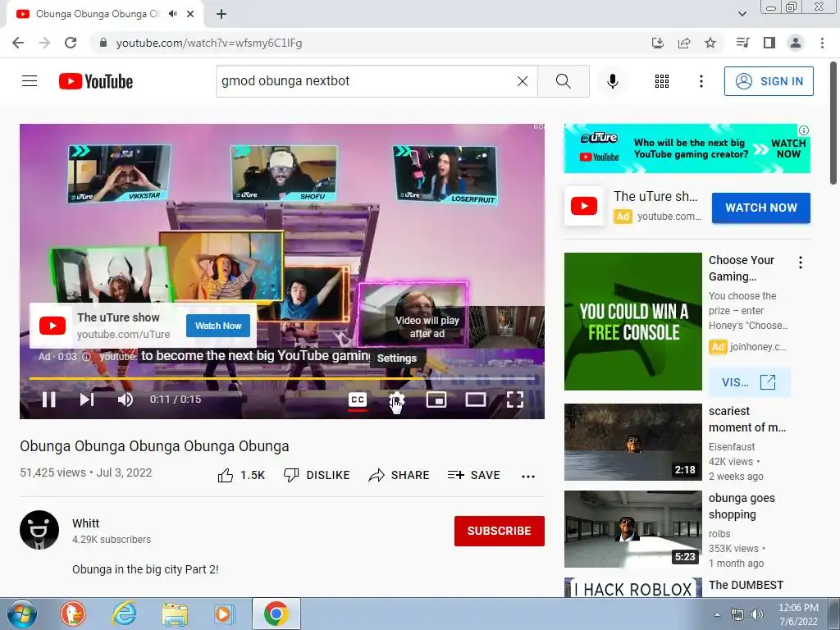Screen dimensions: 840x630
Task: Close the Obunga YouTube tab
Action: [190, 14]
